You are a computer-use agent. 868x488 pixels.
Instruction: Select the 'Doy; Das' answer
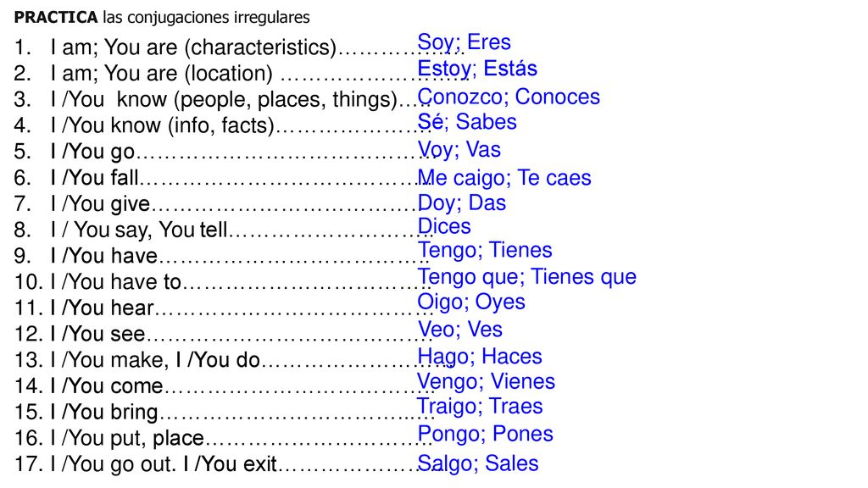point(462,203)
